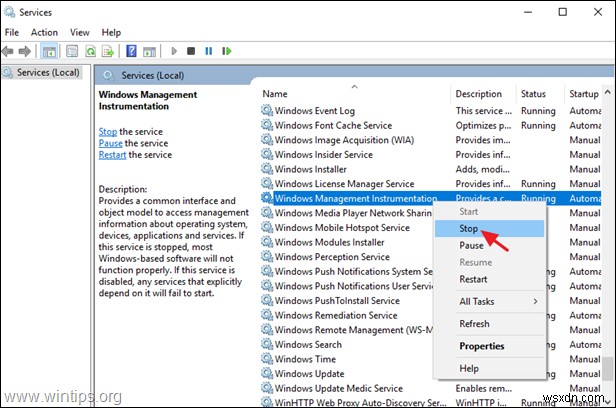Select Windows Management Instrumentation row
Image resolution: width=616 pixels, height=408 pixels.
(x=431, y=198)
